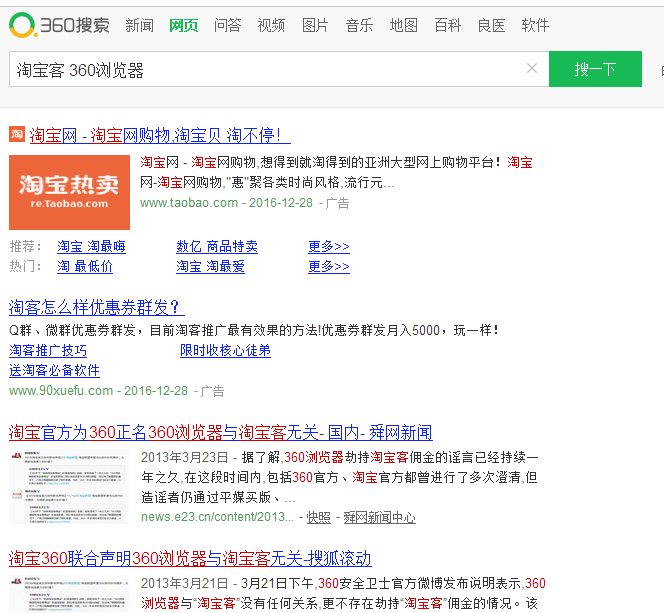664x613 pixels.
Task: Click the 淘宝热卖 re.Taobao.com banner image
Action: point(69,192)
